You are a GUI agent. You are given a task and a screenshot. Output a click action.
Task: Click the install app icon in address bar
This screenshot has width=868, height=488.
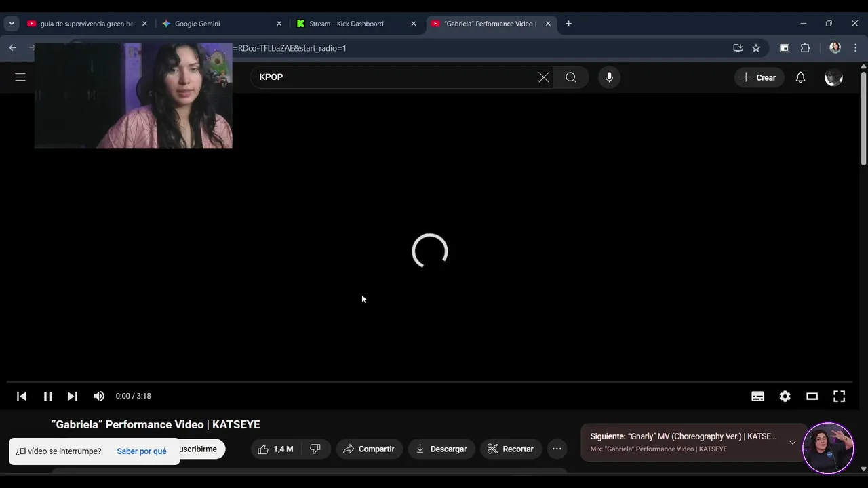pos(738,48)
